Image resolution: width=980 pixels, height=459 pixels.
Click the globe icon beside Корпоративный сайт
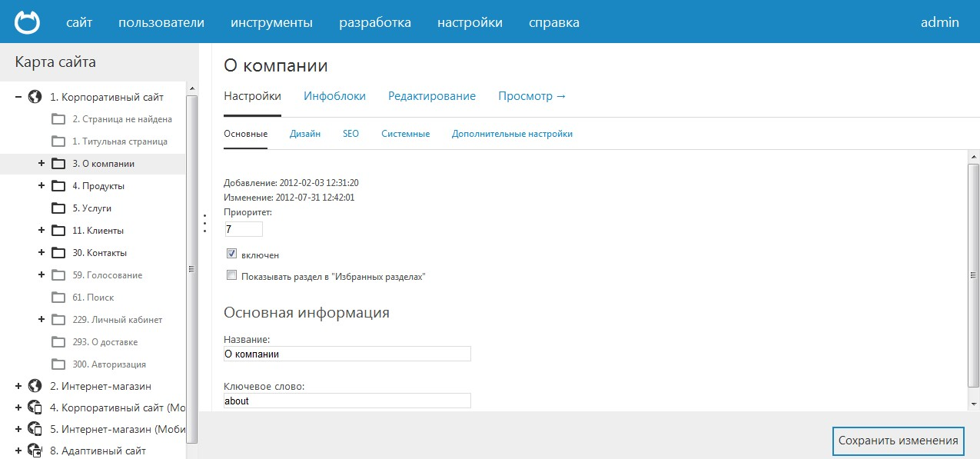(x=33, y=96)
